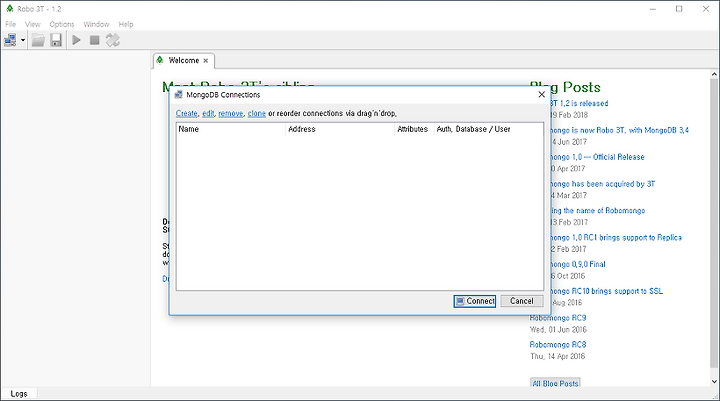Open the File menu

click(x=11, y=24)
